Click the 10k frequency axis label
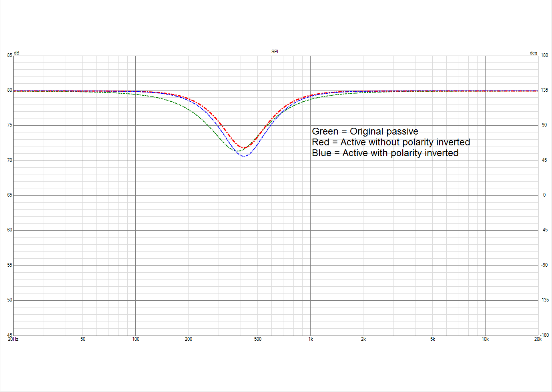This screenshot has height=392, width=552. pos(485,339)
